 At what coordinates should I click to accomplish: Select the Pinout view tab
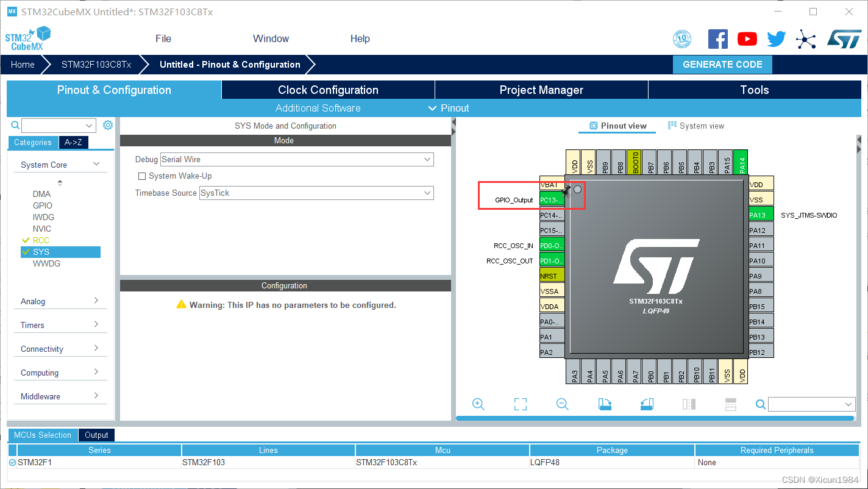tap(617, 126)
